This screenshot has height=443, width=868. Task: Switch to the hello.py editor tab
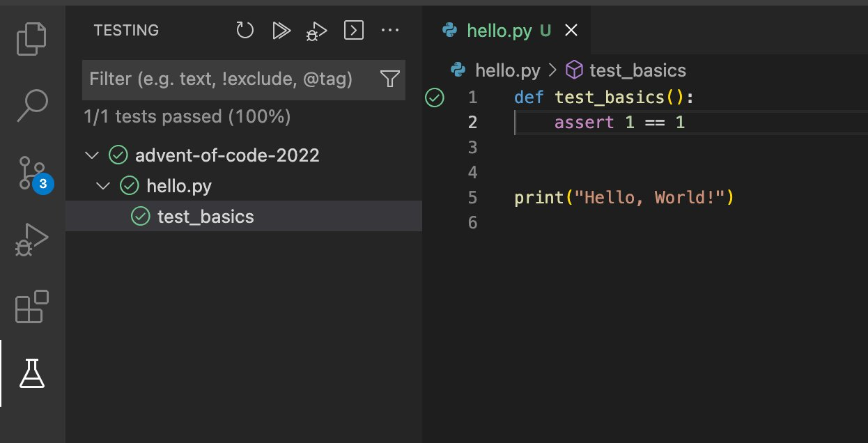pos(499,31)
